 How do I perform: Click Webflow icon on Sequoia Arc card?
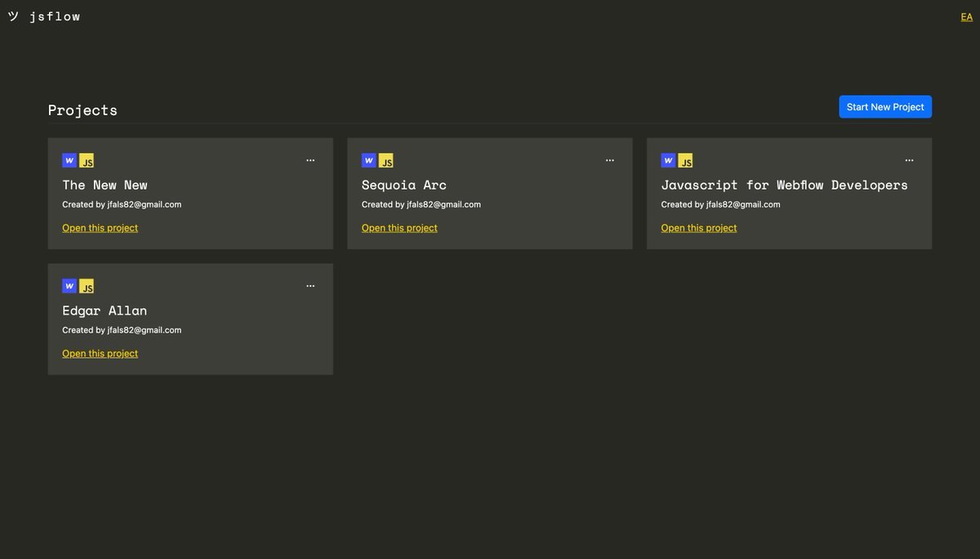(369, 160)
